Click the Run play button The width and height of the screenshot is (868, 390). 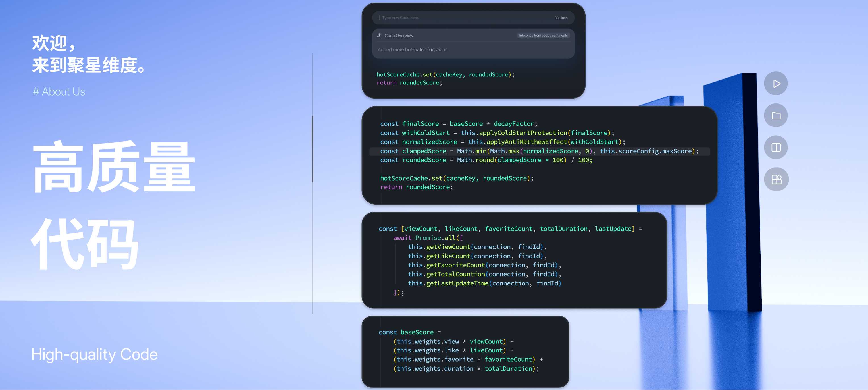(x=776, y=84)
